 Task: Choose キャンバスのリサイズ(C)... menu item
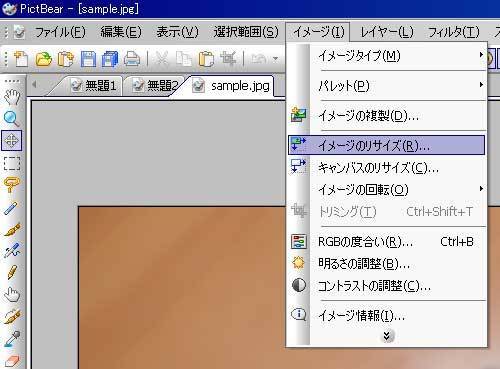[x=387, y=168]
